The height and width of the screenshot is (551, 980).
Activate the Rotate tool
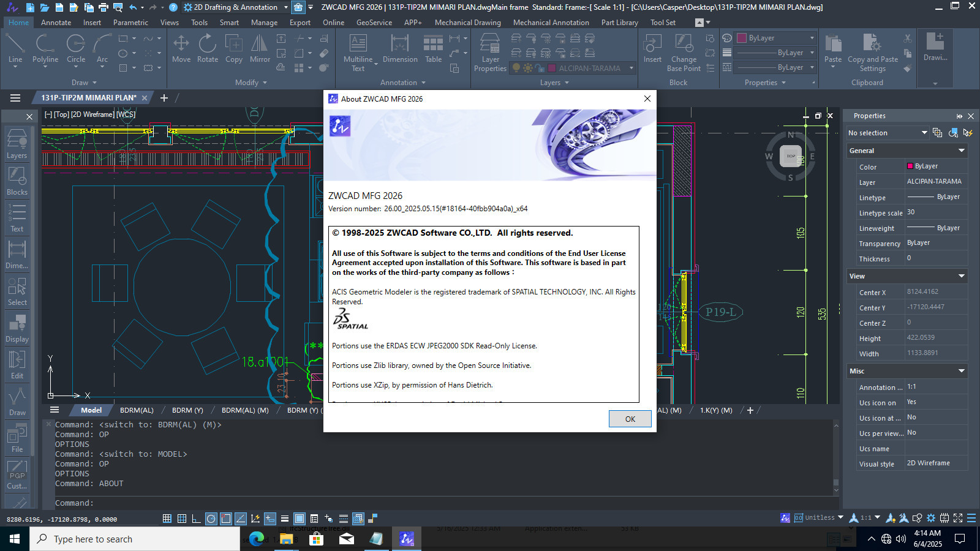[207, 49]
